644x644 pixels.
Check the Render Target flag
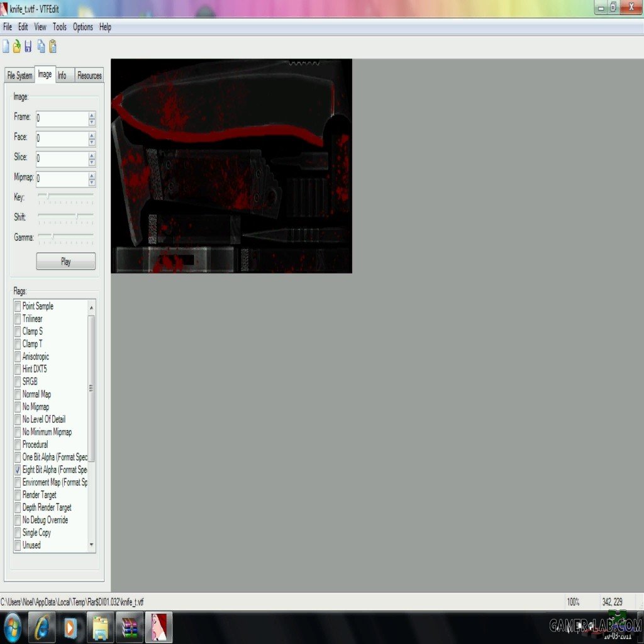click(18, 495)
